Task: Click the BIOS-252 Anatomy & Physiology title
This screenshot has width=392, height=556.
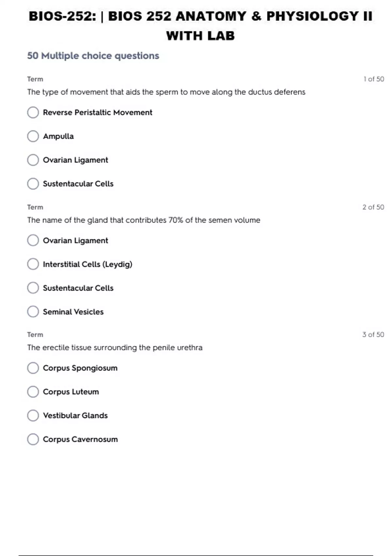Action: 200,26
